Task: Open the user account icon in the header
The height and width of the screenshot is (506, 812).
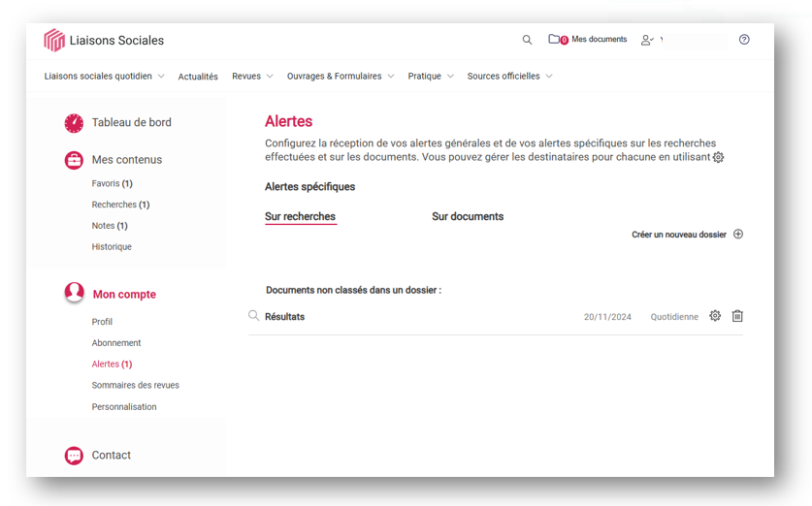Action: [647, 40]
